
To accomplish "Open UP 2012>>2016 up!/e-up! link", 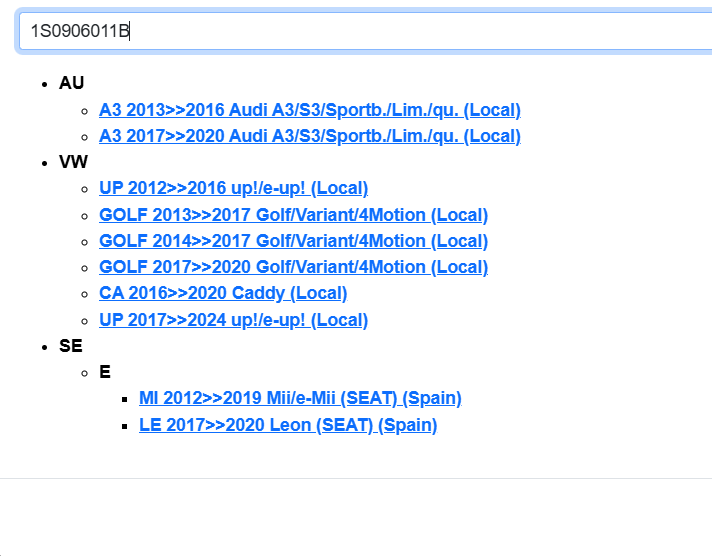I will click(233, 188).
